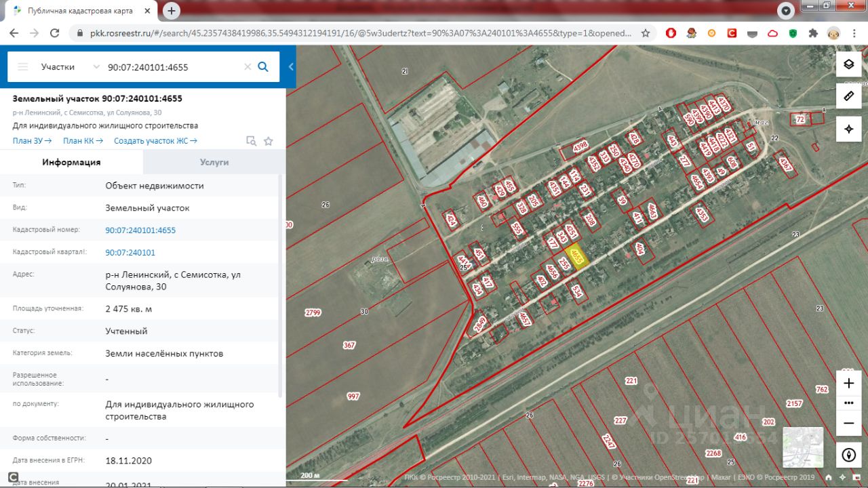Screen dimensions: 868x488
Task: Click date value 18.11.2020
Action: (x=128, y=461)
